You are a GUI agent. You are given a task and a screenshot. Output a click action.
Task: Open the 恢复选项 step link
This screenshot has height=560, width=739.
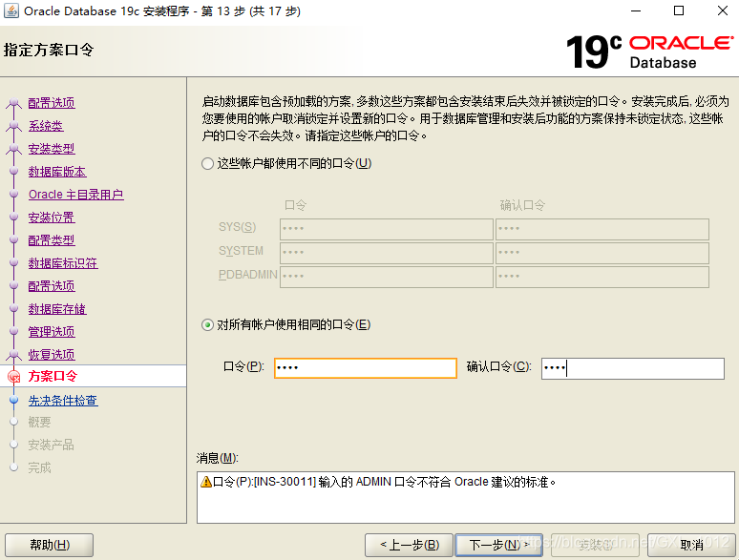click(x=52, y=355)
